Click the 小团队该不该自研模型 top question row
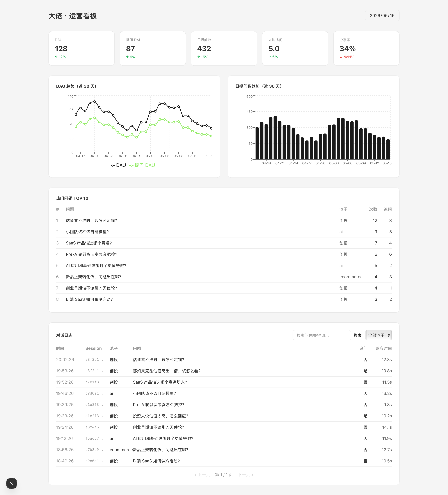Image resolution: width=448 pixels, height=495 pixels. 224,232
